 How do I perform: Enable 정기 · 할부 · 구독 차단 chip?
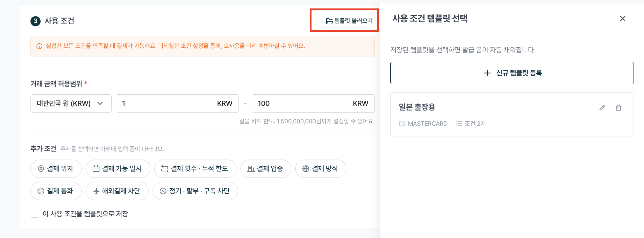point(195,191)
